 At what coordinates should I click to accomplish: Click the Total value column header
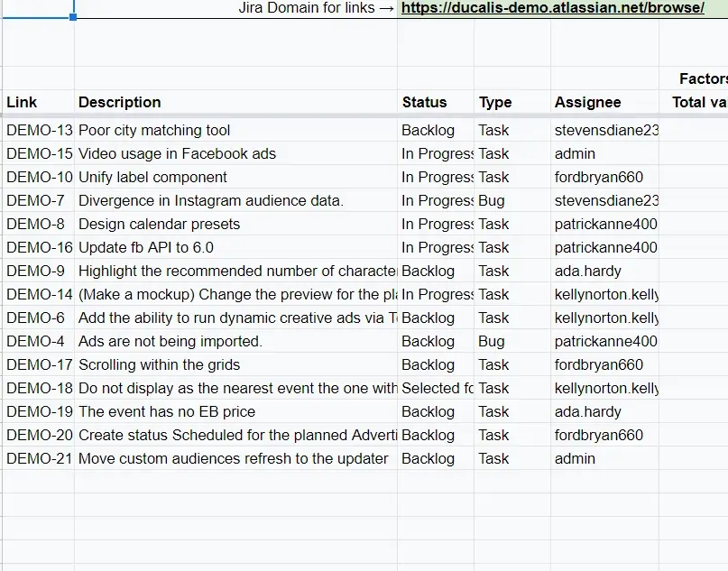click(x=700, y=102)
